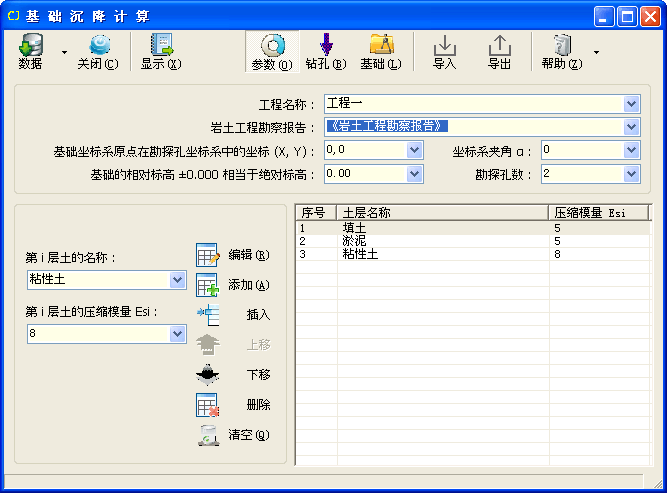Open the 工程名称 dropdown arrow
This screenshot has height=493, width=667.
pyautogui.click(x=631, y=104)
